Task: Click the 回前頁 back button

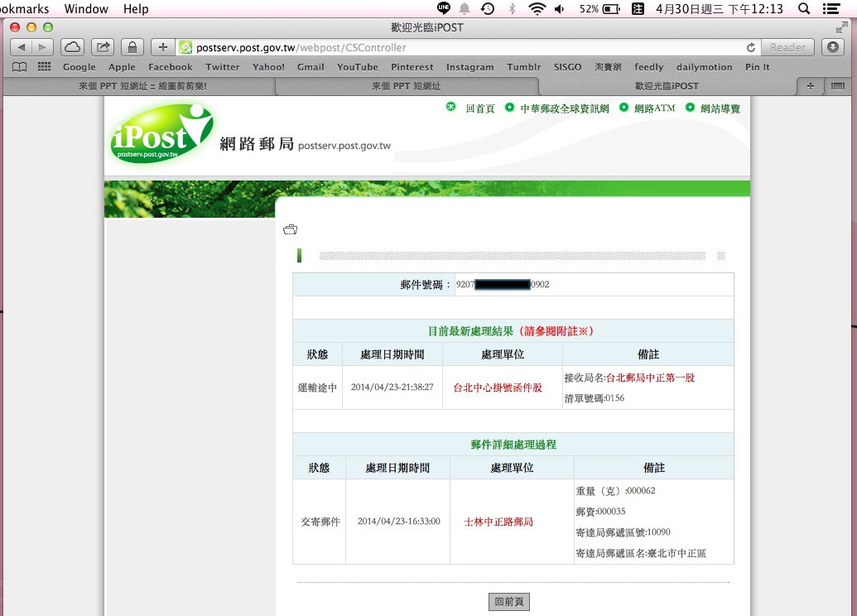Action: pos(509,602)
